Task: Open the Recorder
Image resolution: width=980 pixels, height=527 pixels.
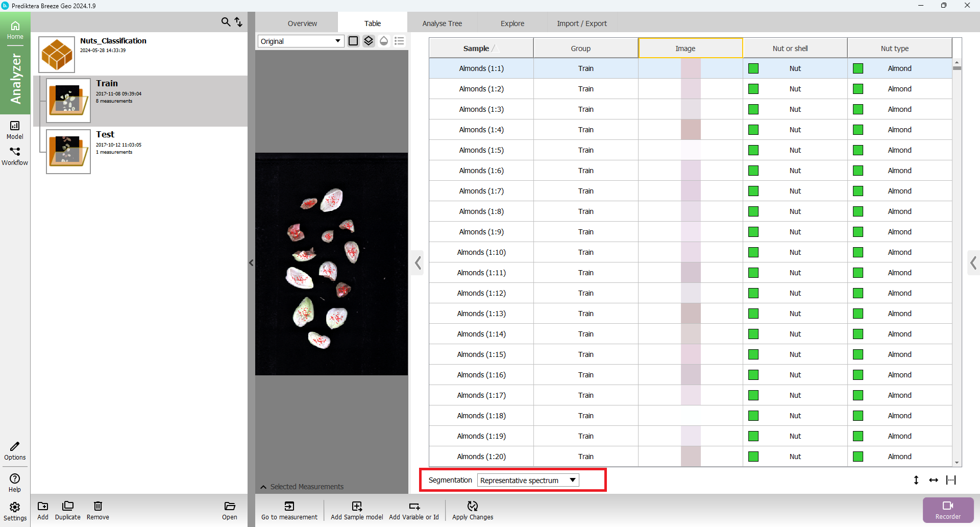Action: pos(948,510)
